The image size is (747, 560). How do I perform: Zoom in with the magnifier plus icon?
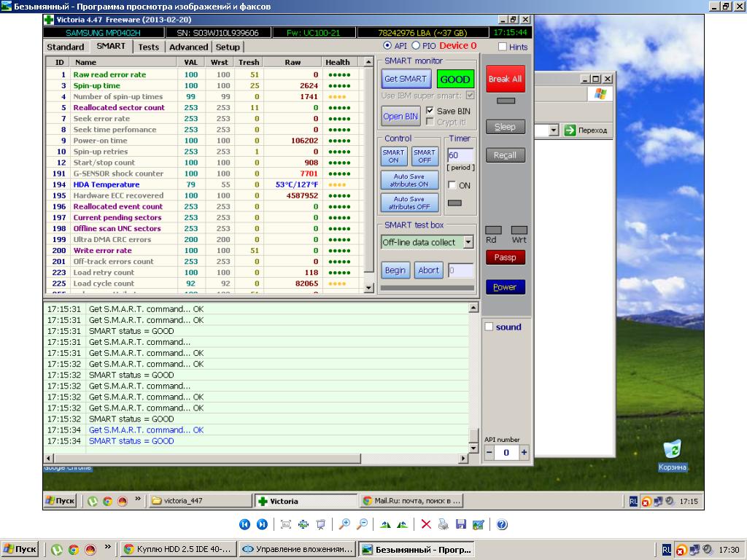pyautogui.click(x=344, y=524)
